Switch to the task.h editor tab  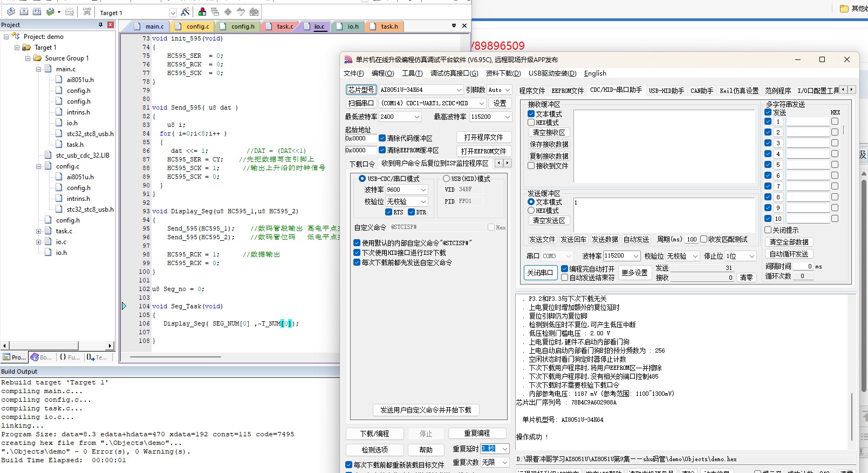[389, 26]
